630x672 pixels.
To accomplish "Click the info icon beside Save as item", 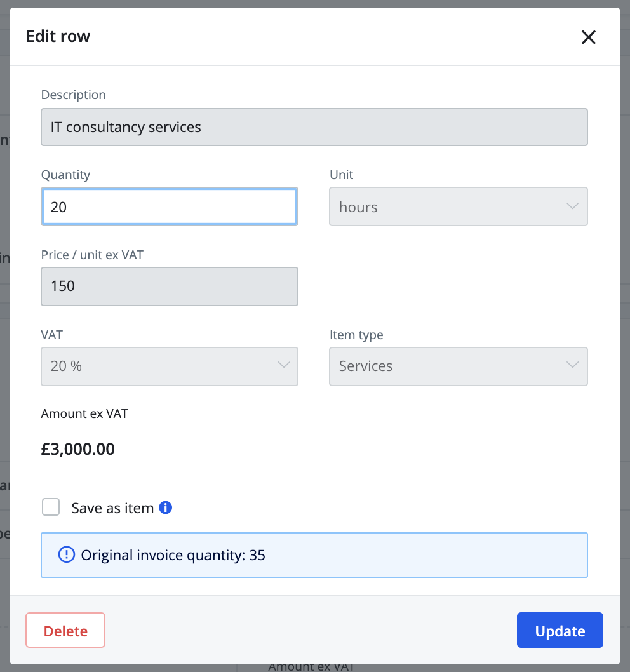I will [166, 507].
